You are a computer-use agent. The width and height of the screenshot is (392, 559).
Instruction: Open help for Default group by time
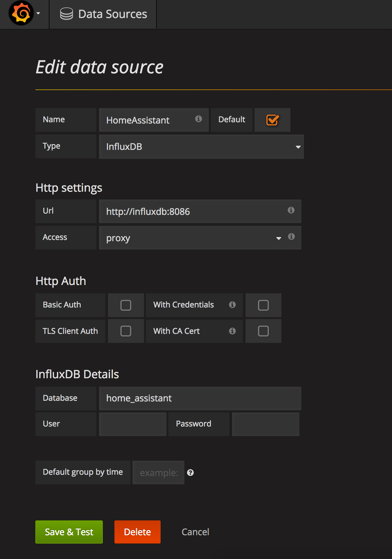[x=191, y=473]
